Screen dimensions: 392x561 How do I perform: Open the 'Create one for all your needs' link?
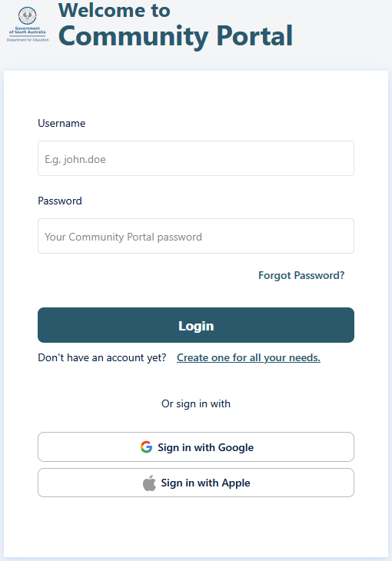pos(248,357)
